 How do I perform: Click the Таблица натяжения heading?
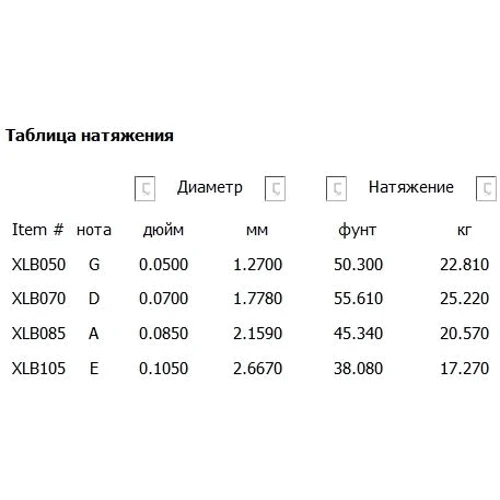point(90,136)
